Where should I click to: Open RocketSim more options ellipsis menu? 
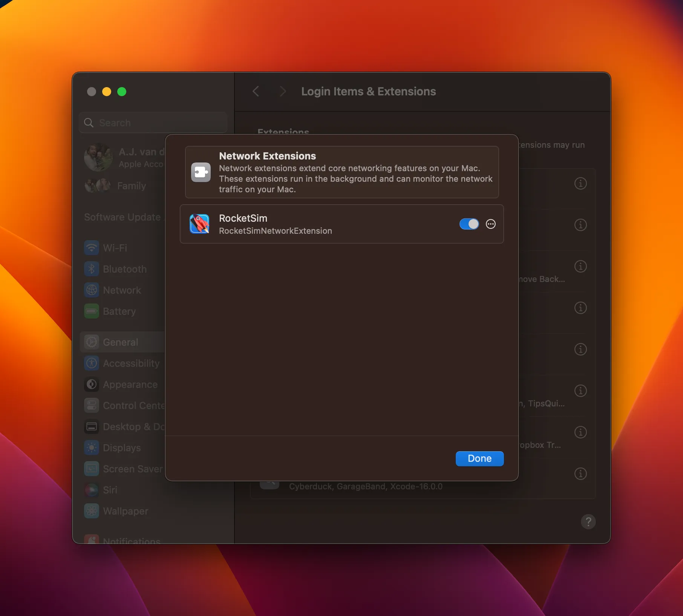[490, 224]
